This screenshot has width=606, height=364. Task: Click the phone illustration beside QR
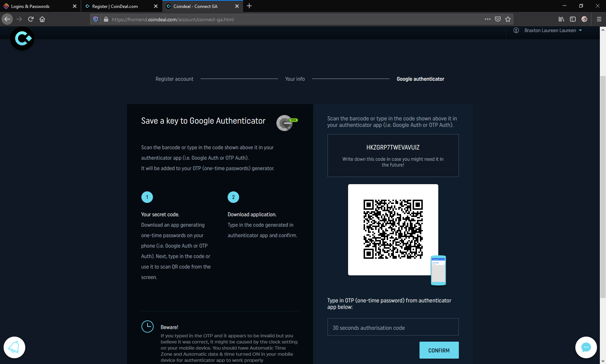(x=439, y=270)
